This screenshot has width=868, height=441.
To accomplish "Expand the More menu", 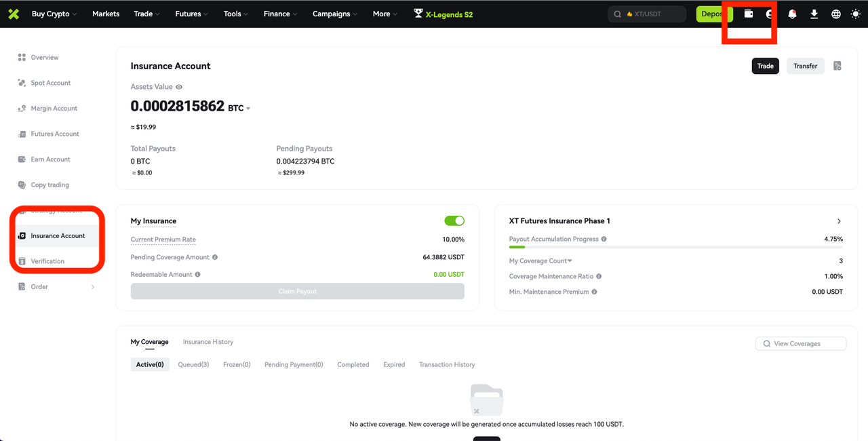I will click(386, 14).
